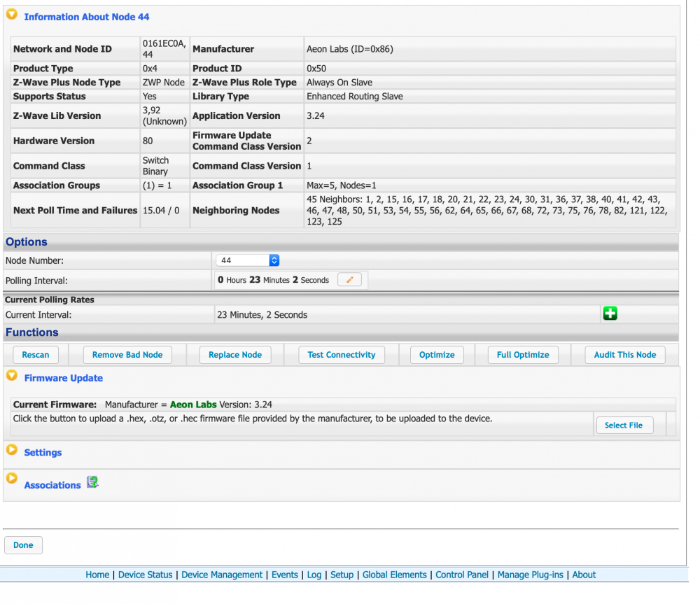Open the Manage Plug-ins link
The width and height of the screenshot is (700, 604).
tap(531, 575)
